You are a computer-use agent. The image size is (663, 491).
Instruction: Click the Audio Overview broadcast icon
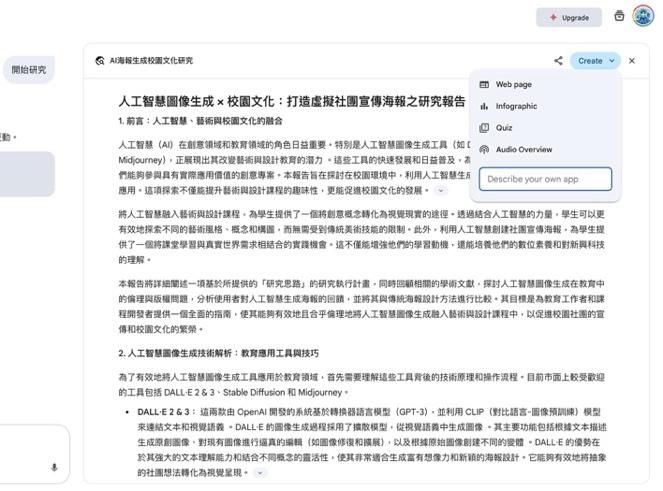(x=484, y=149)
